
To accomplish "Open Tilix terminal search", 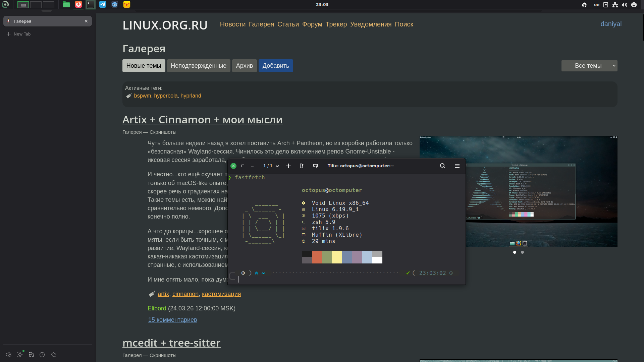I will pyautogui.click(x=442, y=166).
